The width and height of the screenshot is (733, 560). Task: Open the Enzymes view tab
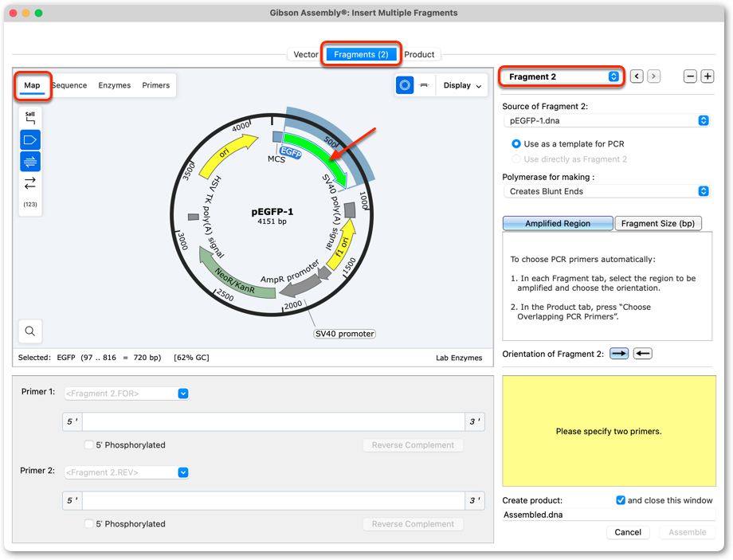[x=114, y=85]
